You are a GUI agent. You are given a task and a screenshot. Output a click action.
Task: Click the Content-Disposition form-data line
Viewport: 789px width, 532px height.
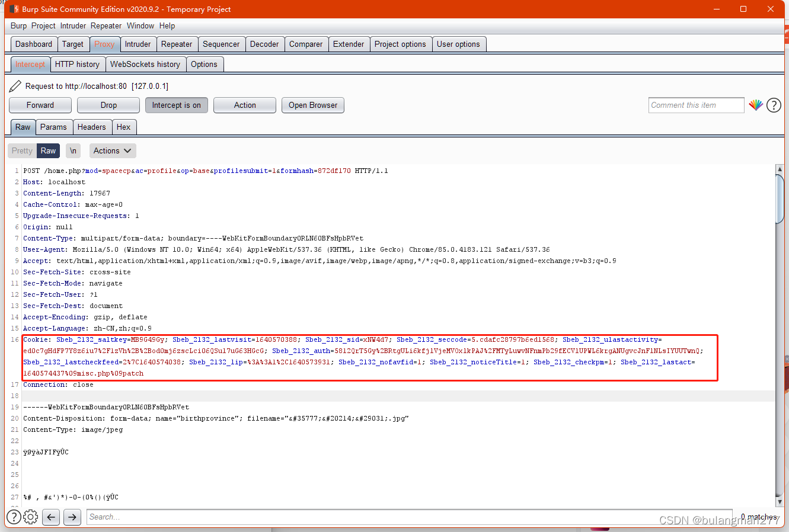216,418
